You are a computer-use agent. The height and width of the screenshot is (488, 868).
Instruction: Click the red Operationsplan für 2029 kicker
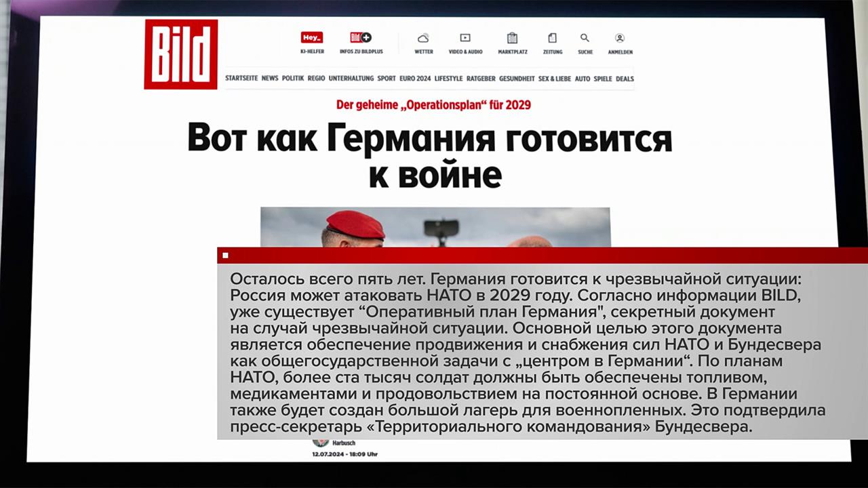point(433,105)
